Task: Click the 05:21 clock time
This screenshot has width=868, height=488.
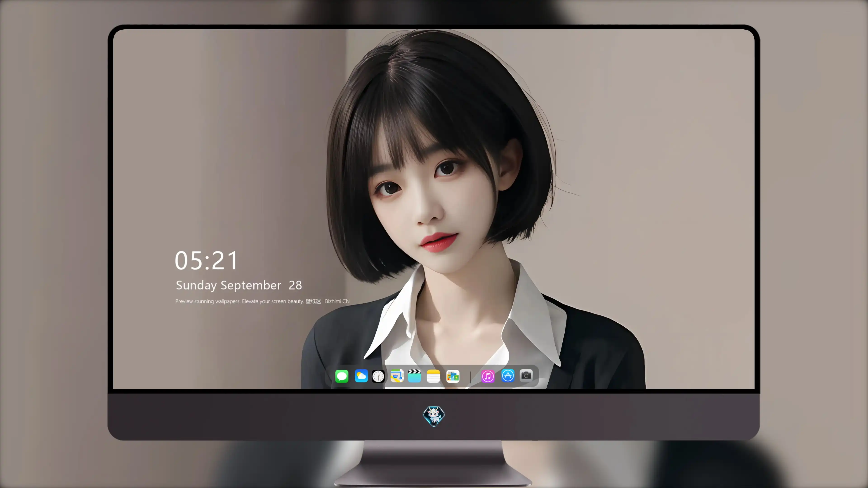Action: point(206,260)
